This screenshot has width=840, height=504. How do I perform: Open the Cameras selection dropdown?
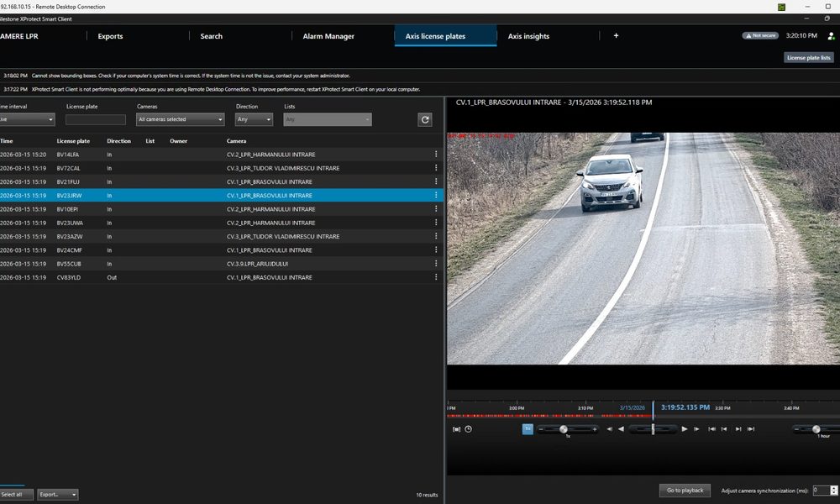180,119
